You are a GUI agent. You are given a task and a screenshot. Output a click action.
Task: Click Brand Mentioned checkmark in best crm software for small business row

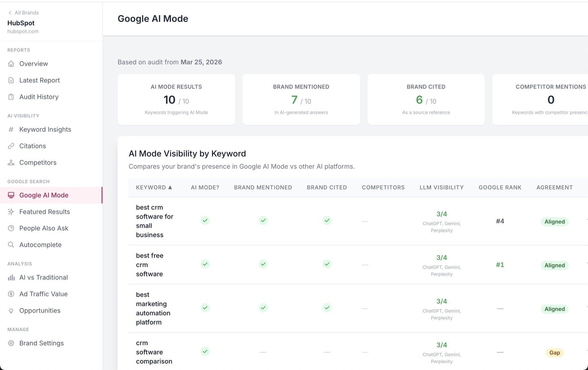(x=263, y=220)
